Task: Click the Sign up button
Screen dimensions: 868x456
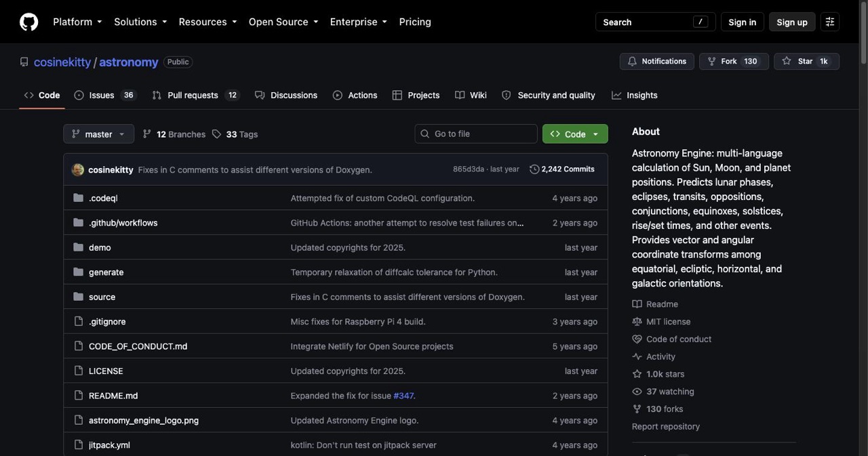Action: pyautogui.click(x=792, y=22)
